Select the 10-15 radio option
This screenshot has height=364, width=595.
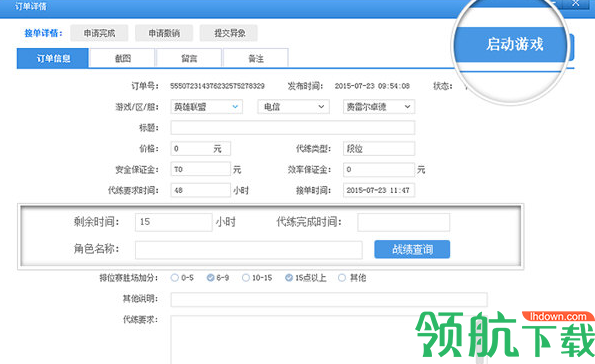[246, 278]
